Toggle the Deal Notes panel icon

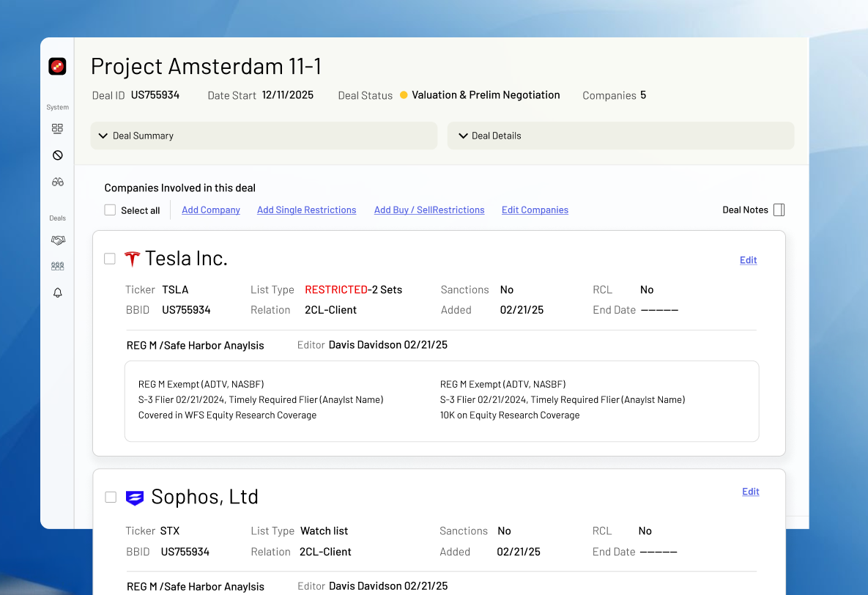779,210
